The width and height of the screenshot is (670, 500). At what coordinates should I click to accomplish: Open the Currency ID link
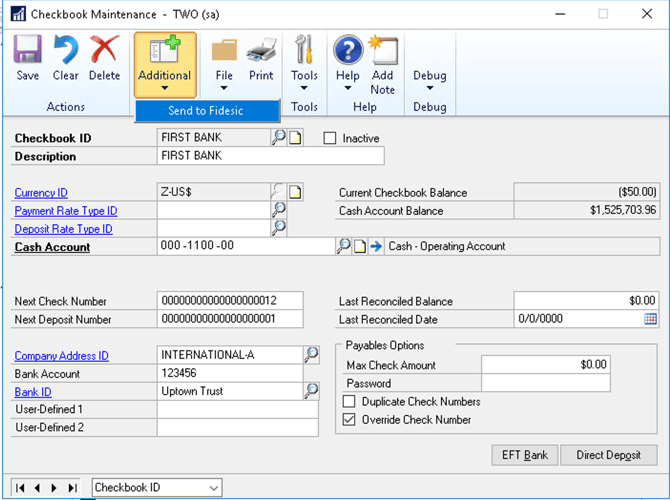click(41, 193)
